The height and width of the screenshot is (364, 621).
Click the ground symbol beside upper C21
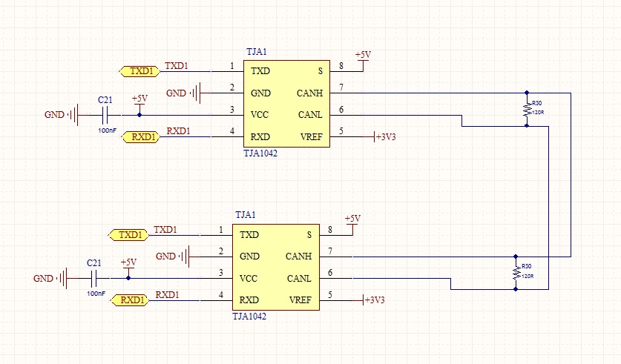point(74,115)
